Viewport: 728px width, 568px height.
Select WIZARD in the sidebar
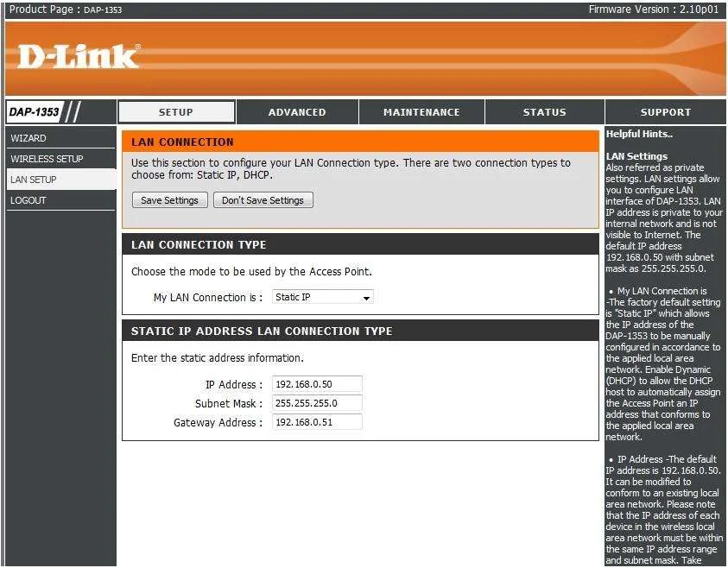(x=60, y=138)
